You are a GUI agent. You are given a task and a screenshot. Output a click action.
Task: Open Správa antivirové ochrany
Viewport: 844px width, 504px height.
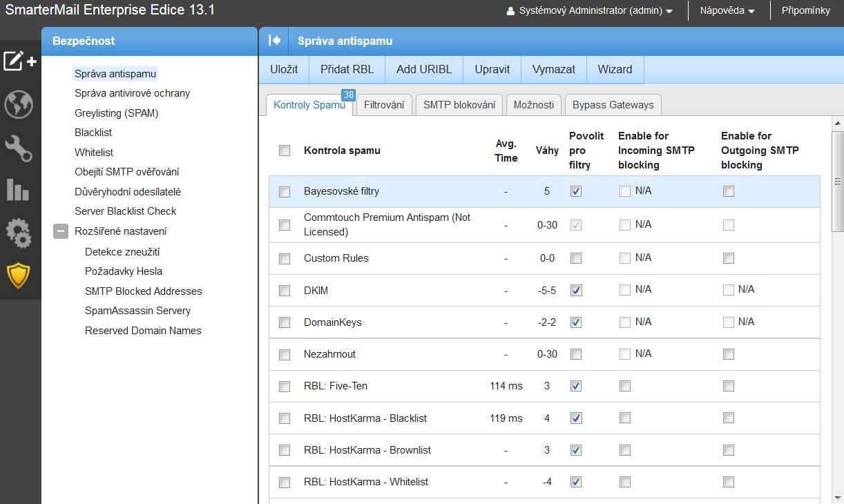tap(132, 93)
